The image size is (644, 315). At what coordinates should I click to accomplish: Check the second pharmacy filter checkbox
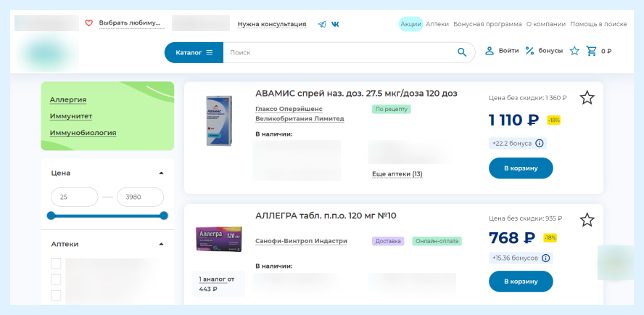click(x=56, y=279)
